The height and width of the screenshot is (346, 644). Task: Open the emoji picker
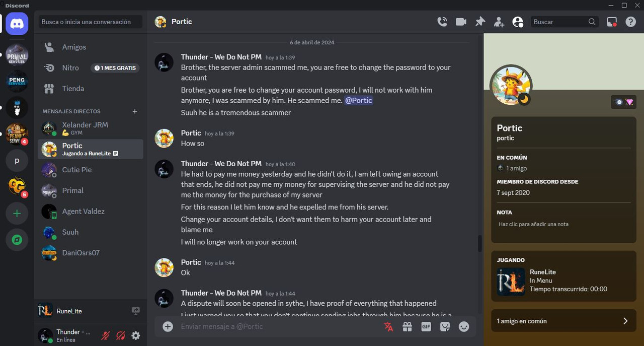tap(464, 326)
